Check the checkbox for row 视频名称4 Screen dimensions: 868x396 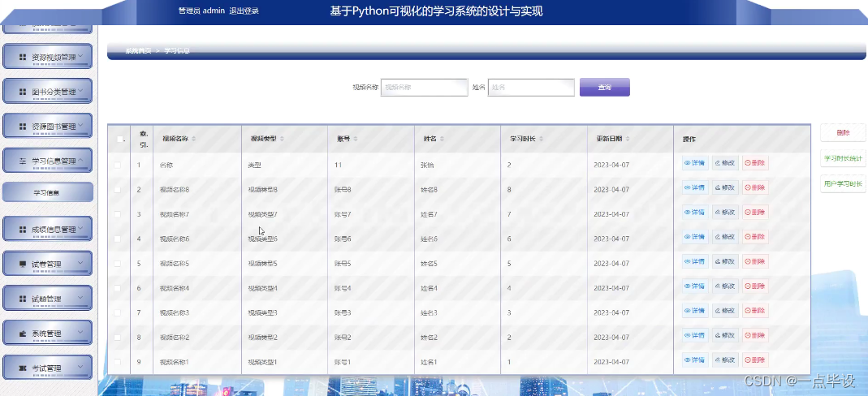117,288
